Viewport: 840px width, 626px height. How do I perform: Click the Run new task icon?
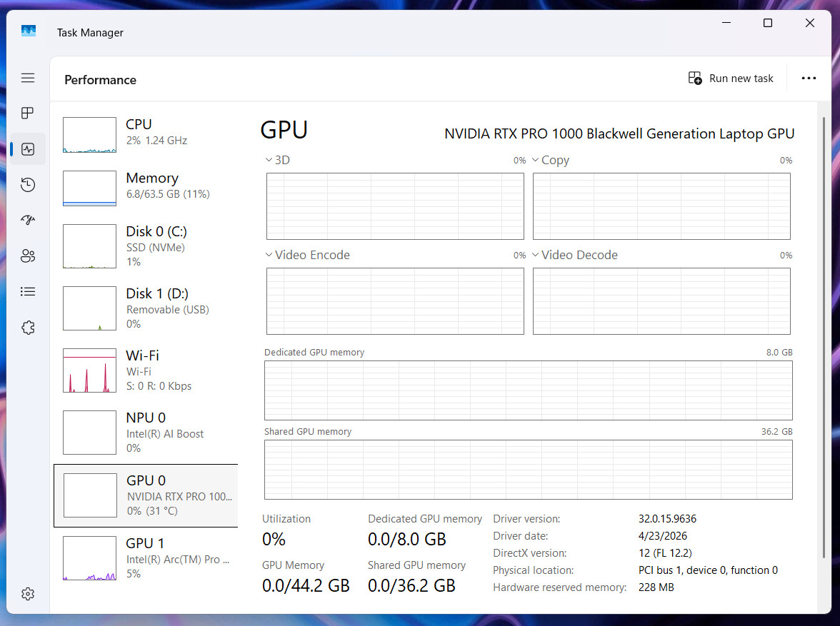695,79
